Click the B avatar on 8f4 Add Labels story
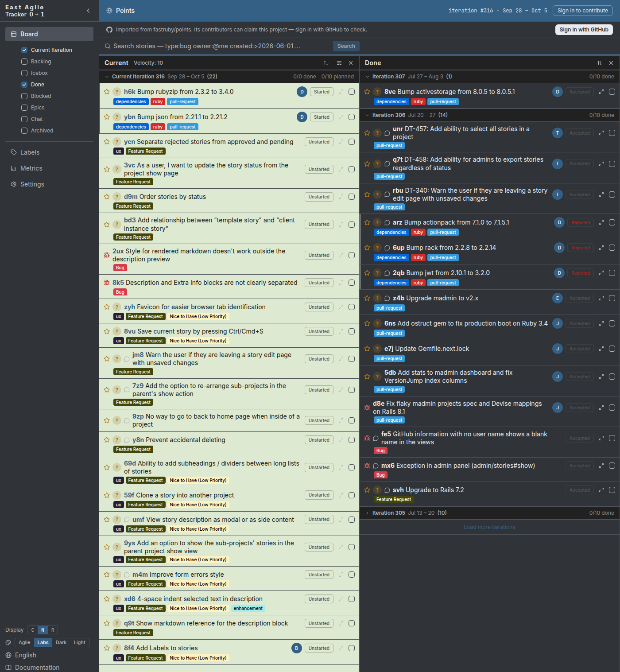This screenshot has height=672, width=620. [x=297, y=648]
